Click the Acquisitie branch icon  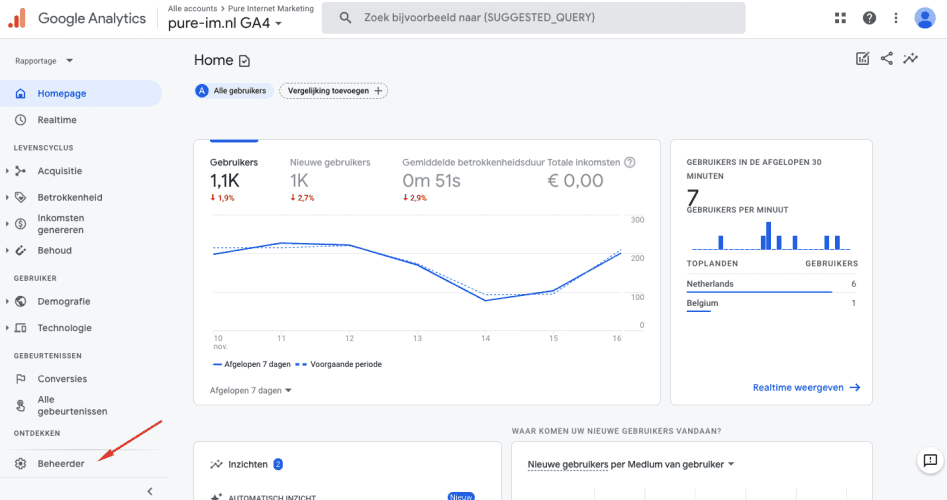[21, 171]
